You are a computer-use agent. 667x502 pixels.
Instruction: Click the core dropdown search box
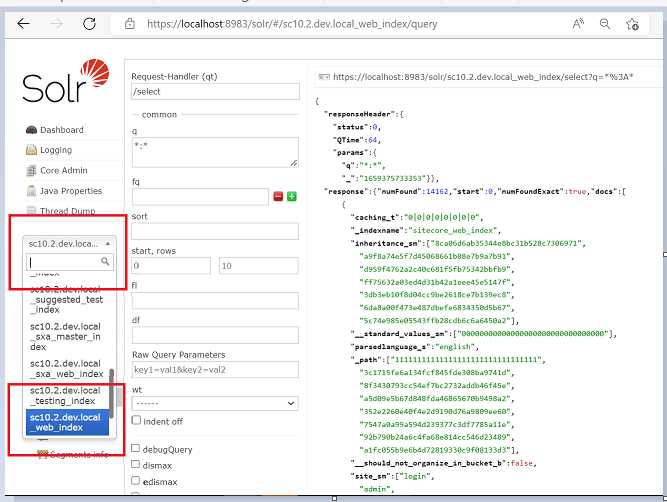(70, 262)
